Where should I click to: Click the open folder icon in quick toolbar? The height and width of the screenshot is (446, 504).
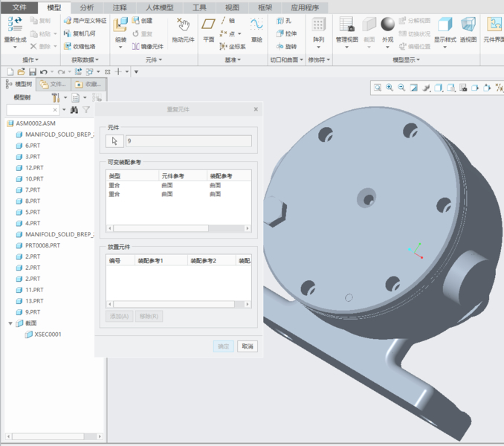click(x=22, y=71)
